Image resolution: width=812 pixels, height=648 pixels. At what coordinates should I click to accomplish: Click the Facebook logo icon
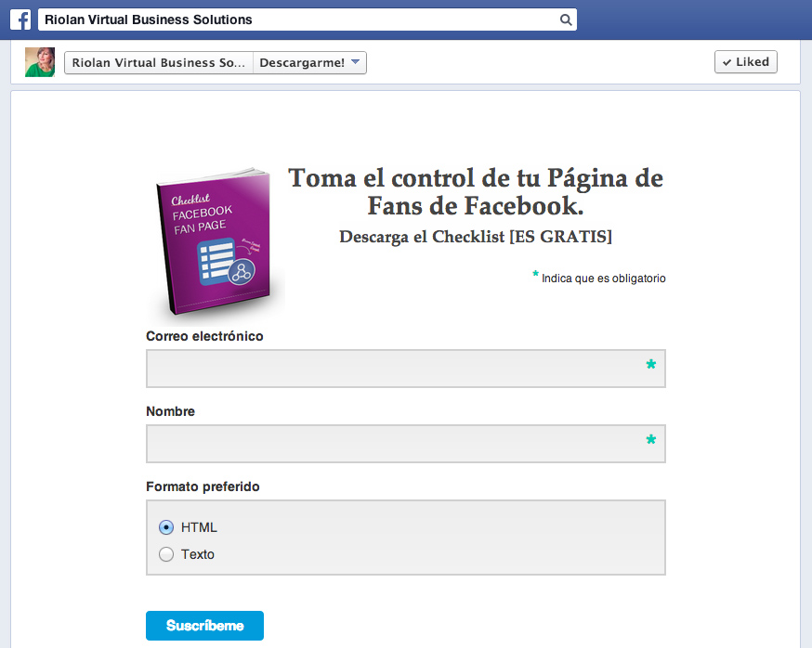pos(20,19)
